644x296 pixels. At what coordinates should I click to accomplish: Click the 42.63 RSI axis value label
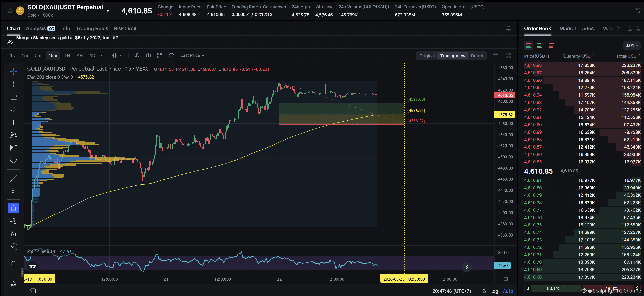tap(503, 265)
